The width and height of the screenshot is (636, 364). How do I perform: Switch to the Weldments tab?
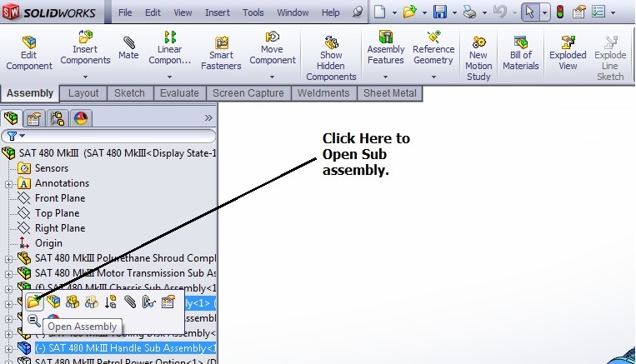323,93
